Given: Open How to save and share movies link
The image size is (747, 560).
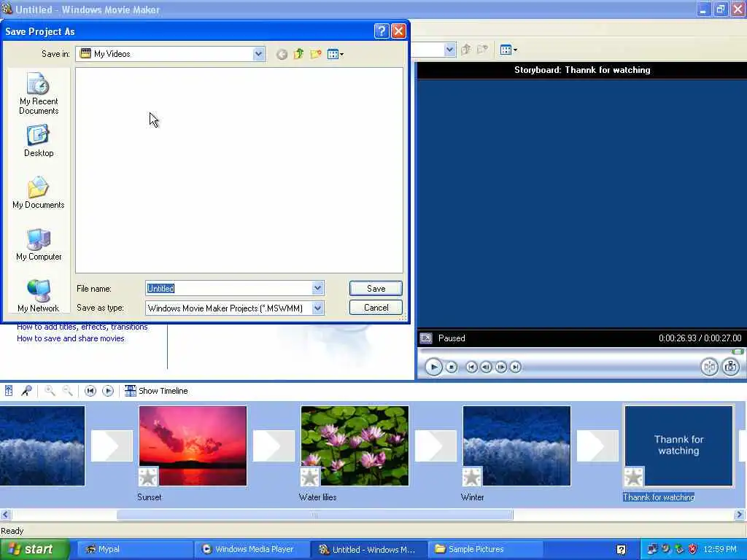Looking at the screenshot, I should 71,338.
